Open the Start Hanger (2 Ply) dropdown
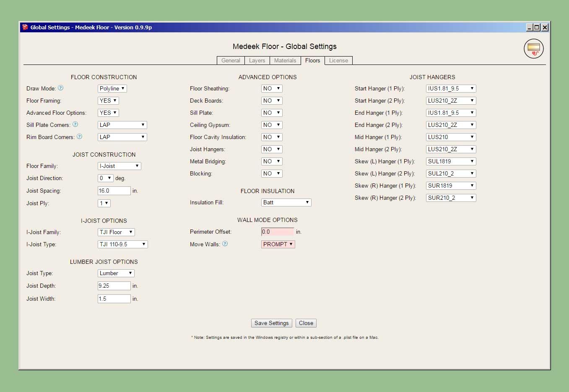Screen dimensions: 569x392 click(451, 101)
